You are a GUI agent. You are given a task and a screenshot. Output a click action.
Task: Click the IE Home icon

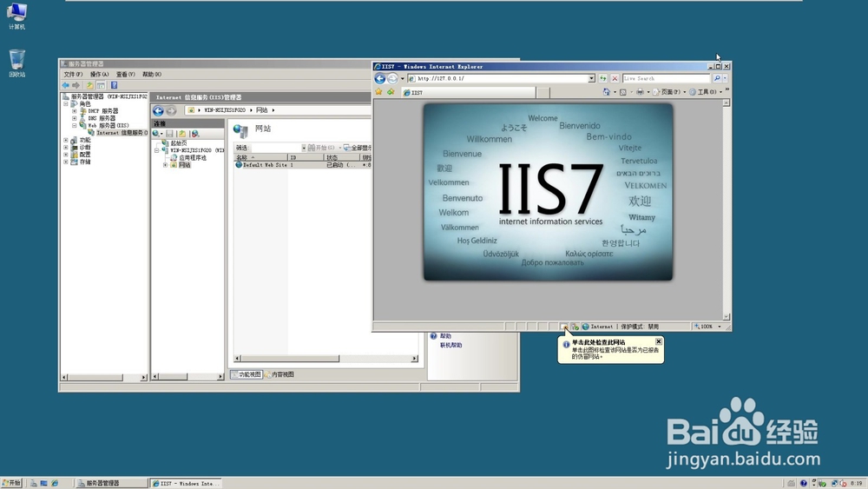[606, 92]
